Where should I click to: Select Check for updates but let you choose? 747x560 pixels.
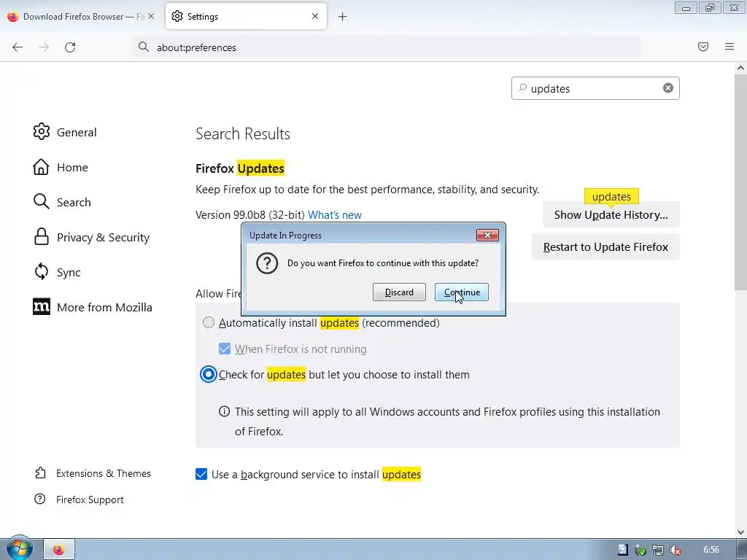pos(208,374)
